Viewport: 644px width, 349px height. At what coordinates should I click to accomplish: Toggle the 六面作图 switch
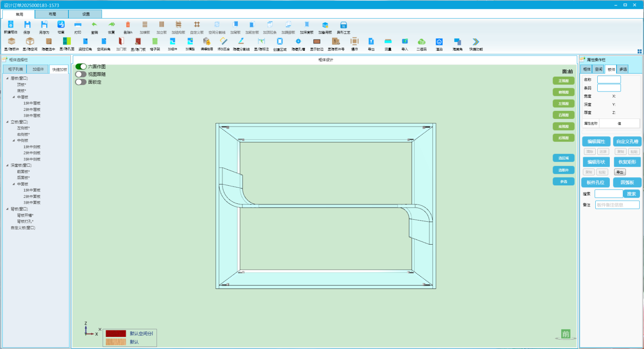(x=81, y=66)
